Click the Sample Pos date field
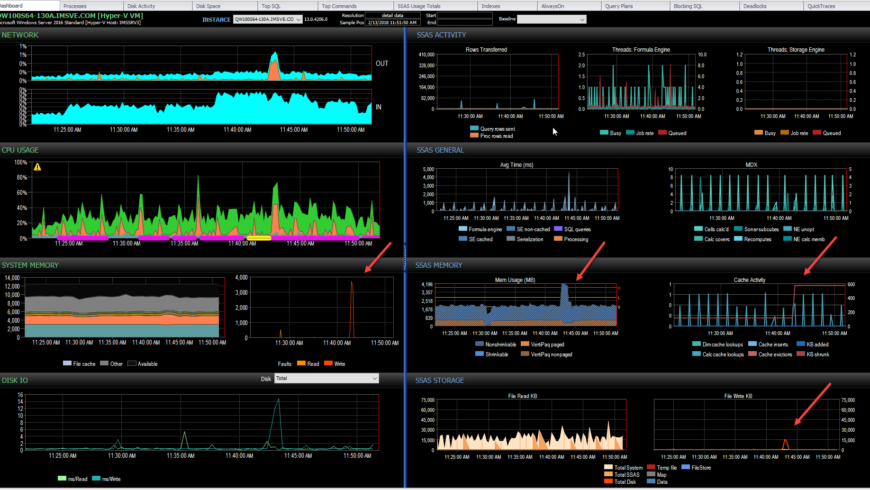870x490 pixels. click(393, 23)
